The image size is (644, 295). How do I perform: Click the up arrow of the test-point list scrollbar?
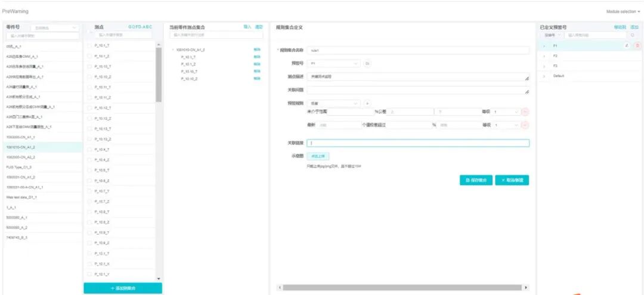point(159,44)
